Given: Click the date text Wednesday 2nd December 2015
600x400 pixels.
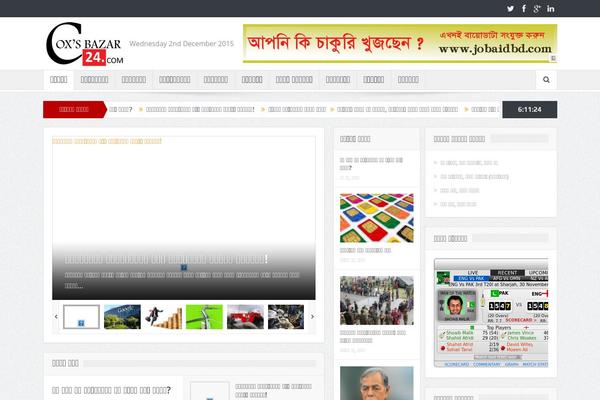Looking at the screenshot, I should pos(181,44).
